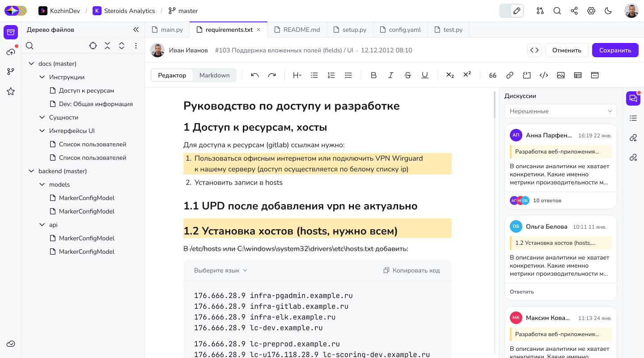Toggle bold formatting

[x=374, y=75]
